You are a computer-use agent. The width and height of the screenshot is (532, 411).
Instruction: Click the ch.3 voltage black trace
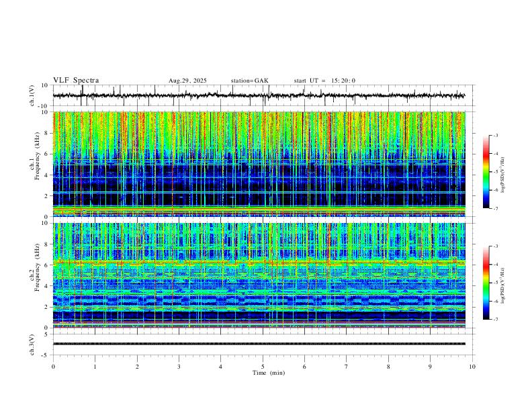coord(259,344)
